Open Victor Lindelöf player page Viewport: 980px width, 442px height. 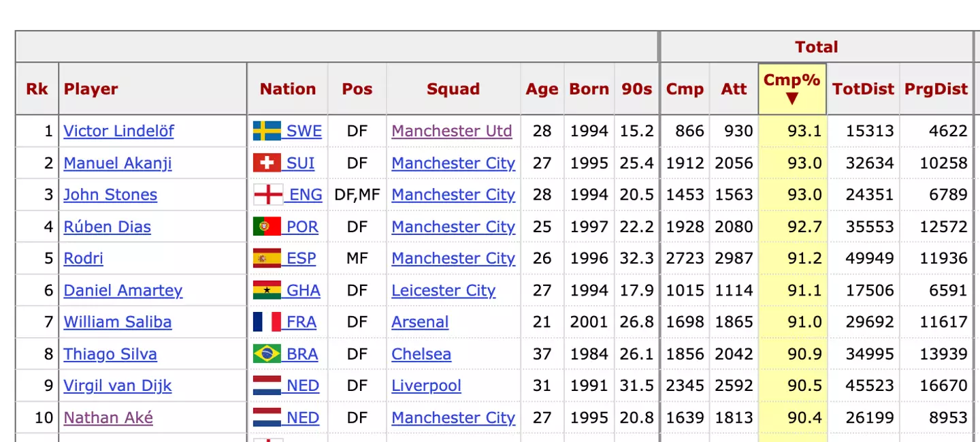pyautogui.click(x=118, y=131)
